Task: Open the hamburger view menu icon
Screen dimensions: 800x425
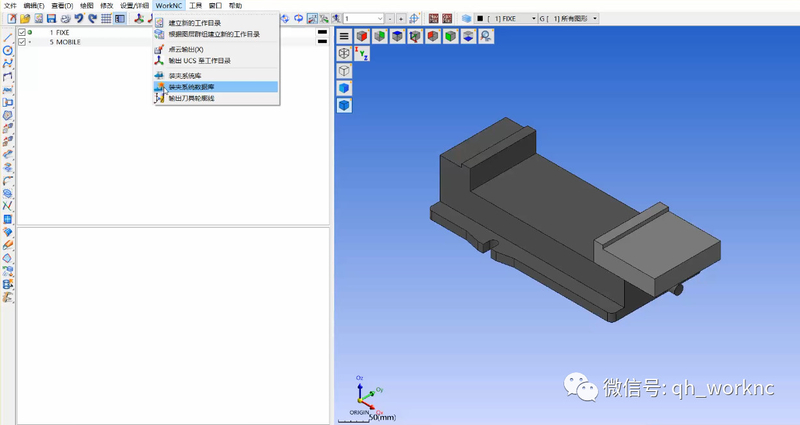Action: click(x=344, y=36)
